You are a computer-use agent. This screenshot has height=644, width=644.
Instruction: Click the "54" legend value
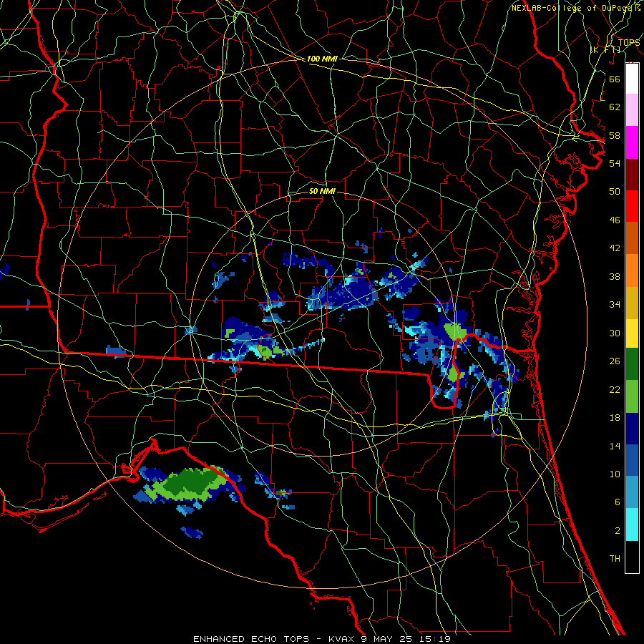click(x=615, y=163)
